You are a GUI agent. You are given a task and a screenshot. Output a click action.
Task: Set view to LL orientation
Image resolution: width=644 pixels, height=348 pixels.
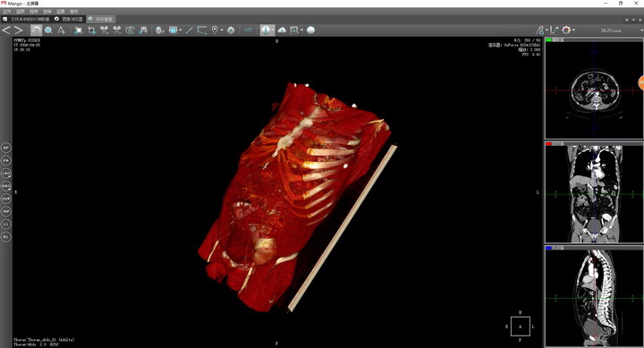click(5, 224)
